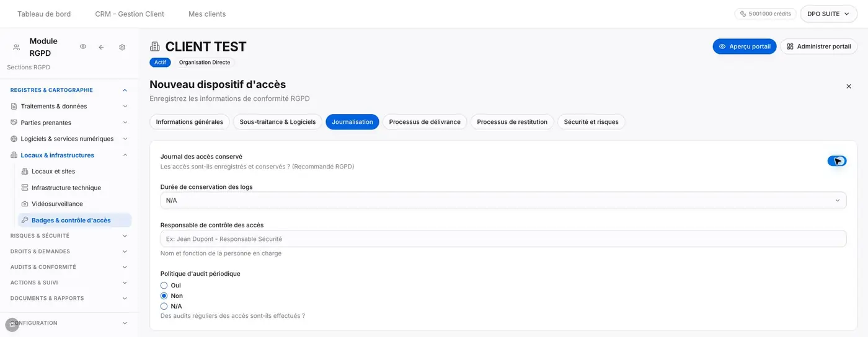Switch to Sécurité et risques tab
This screenshot has width=868, height=337.
591,122
